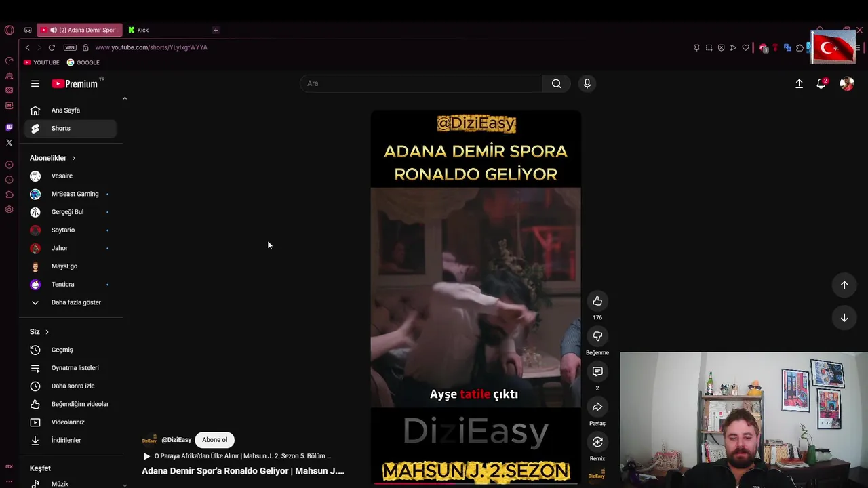The width and height of the screenshot is (868, 488).
Task: Open Beğendiğim videolar
Action: coord(70,404)
